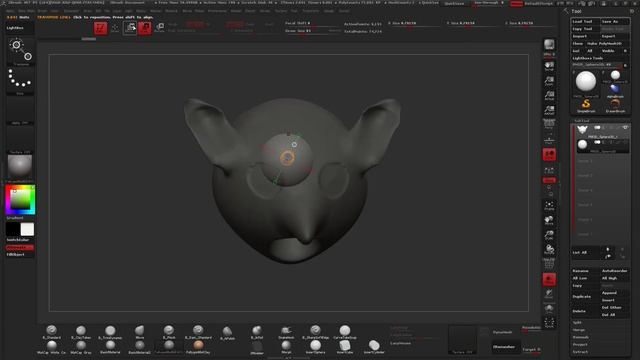
Task: Select the AlphaBrush tool
Action: [615, 91]
